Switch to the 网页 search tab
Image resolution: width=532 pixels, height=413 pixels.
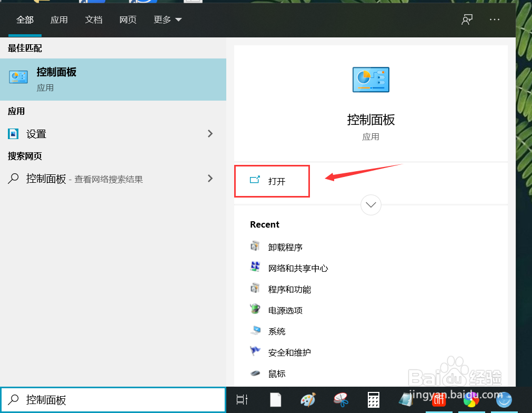pyautogui.click(x=128, y=19)
